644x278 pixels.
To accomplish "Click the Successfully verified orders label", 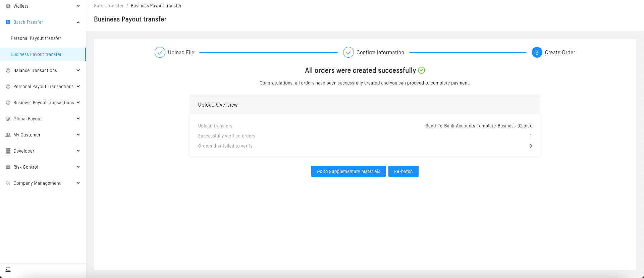I will tap(226, 136).
